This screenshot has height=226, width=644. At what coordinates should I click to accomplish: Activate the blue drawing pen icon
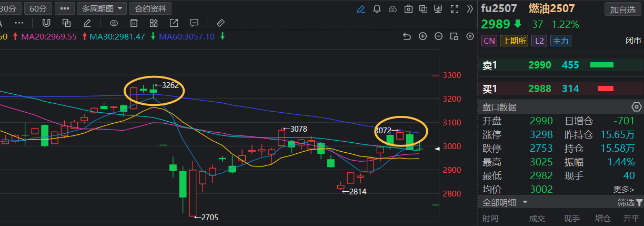361,8
